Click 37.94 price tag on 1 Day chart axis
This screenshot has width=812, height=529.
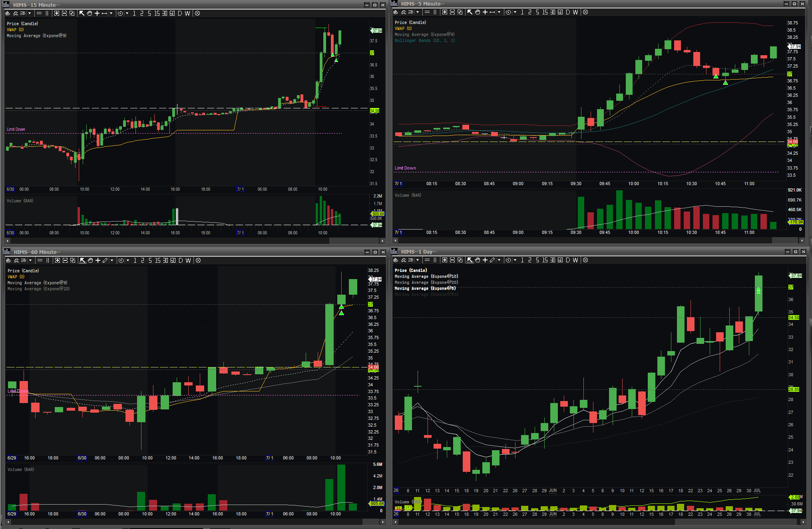pyautogui.click(x=796, y=275)
